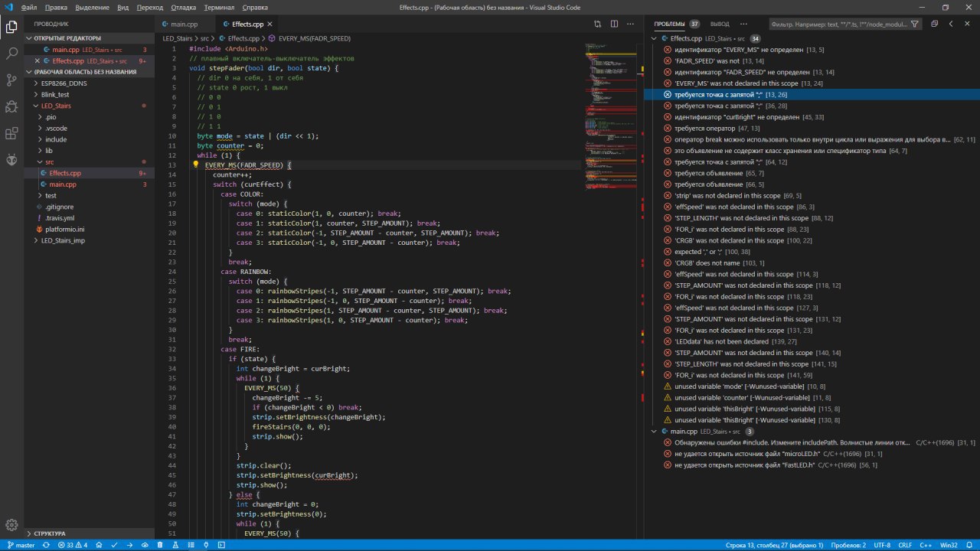Image resolution: width=980 pixels, height=551 pixels.
Task: Open the Search view in activity bar
Action: 11,54
